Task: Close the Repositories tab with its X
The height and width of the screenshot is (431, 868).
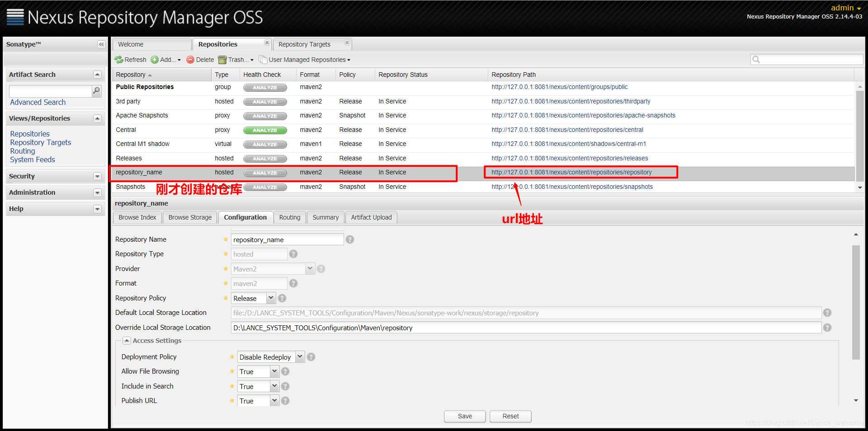Action: click(x=267, y=43)
